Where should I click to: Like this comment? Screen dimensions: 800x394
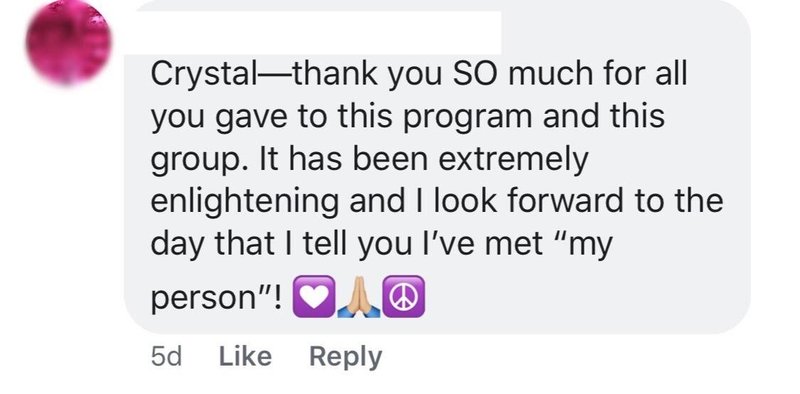coord(245,356)
